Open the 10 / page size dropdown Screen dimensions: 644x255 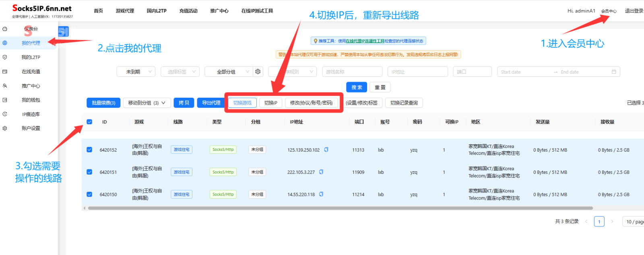(634, 222)
